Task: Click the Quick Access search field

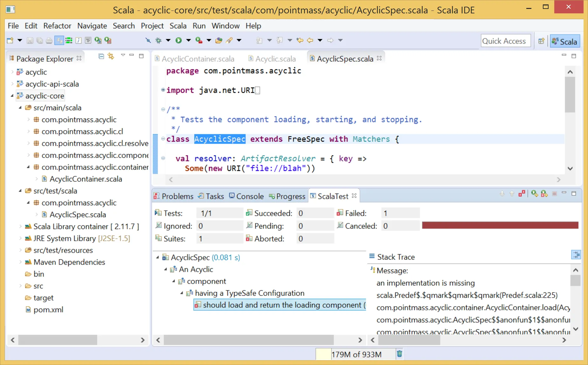Action: pyautogui.click(x=505, y=41)
